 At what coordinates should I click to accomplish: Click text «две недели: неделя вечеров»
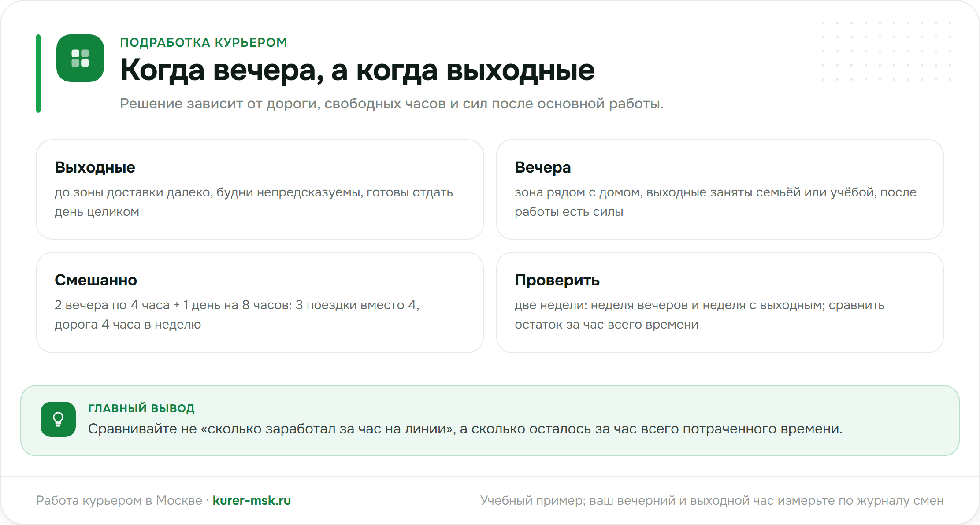click(699, 314)
